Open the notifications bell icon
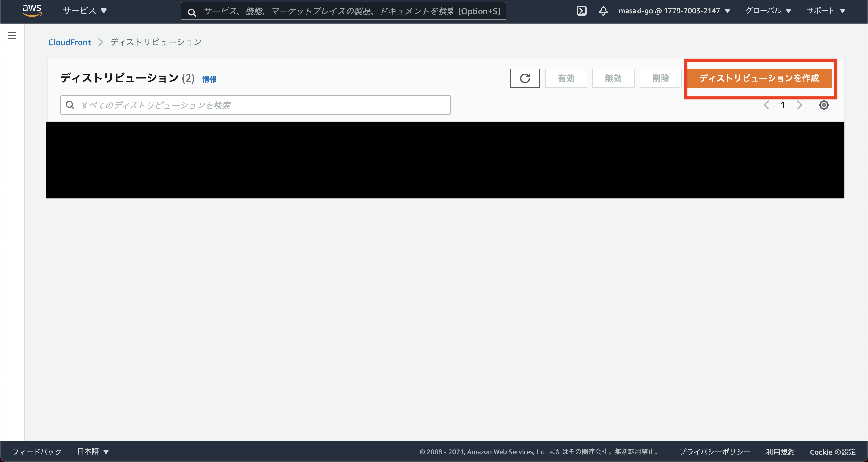The height and width of the screenshot is (462, 868). click(x=603, y=11)
